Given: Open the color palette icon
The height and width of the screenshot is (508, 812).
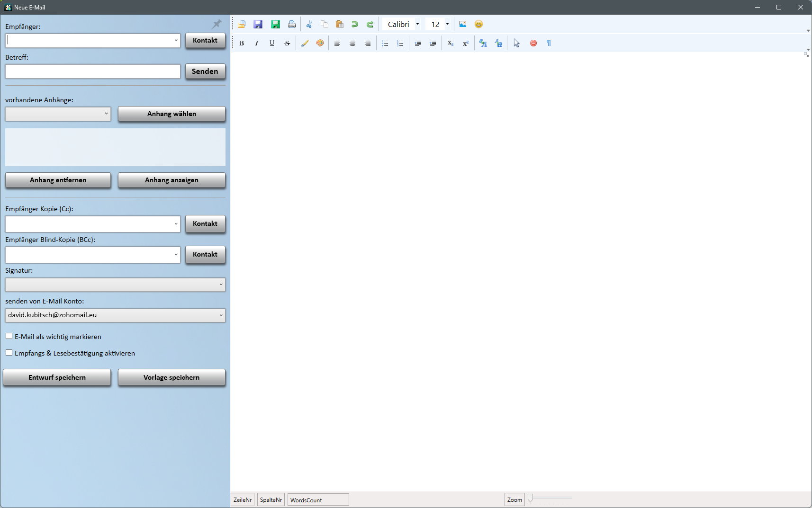Looking at the screenshot, I should click(320, 44).
